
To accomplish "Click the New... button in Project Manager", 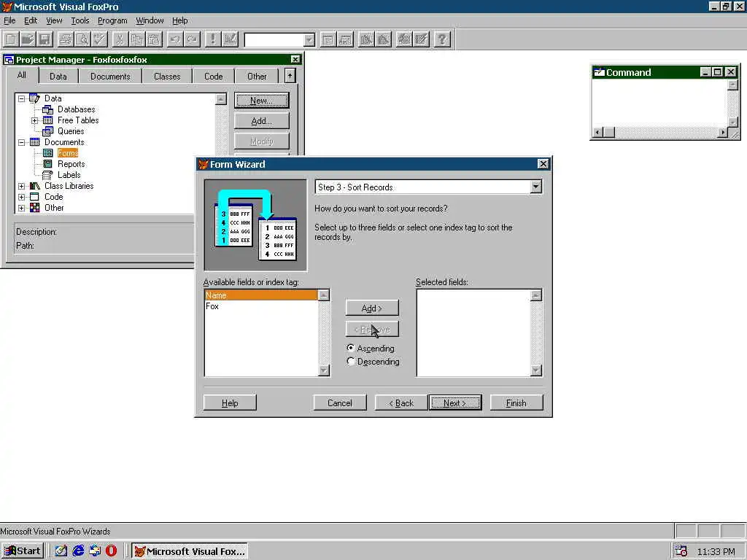I will pyautogui.click(x=262, y=101).
